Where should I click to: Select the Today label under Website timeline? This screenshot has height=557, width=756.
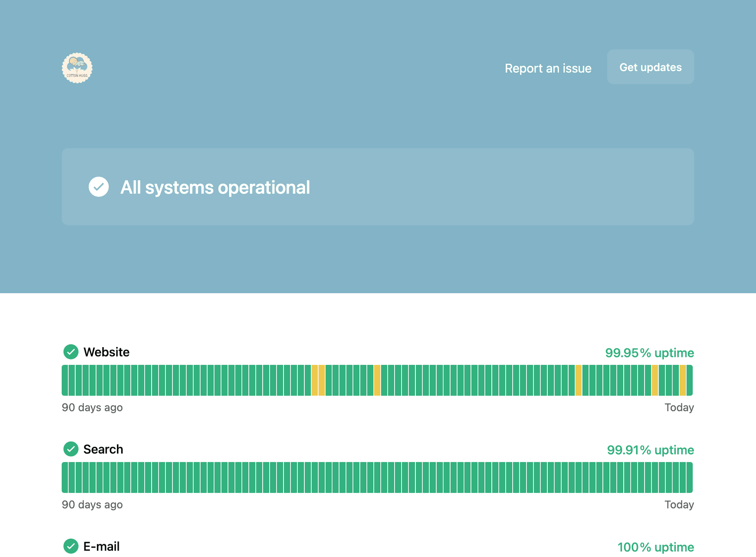(x=679, y=407)
